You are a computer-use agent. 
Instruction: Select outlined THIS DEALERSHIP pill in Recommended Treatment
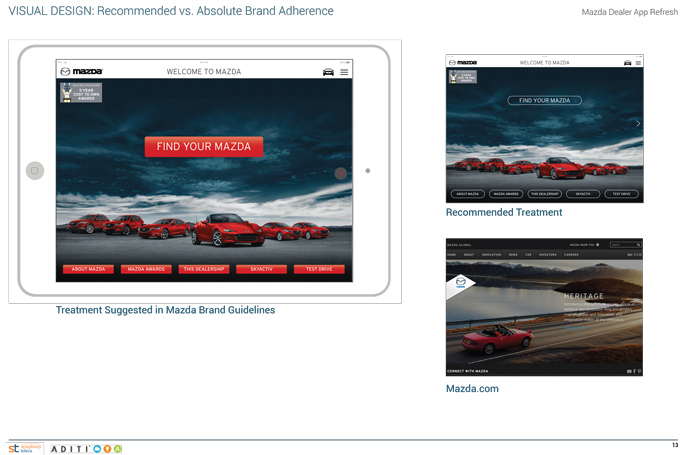click(544, 194)
